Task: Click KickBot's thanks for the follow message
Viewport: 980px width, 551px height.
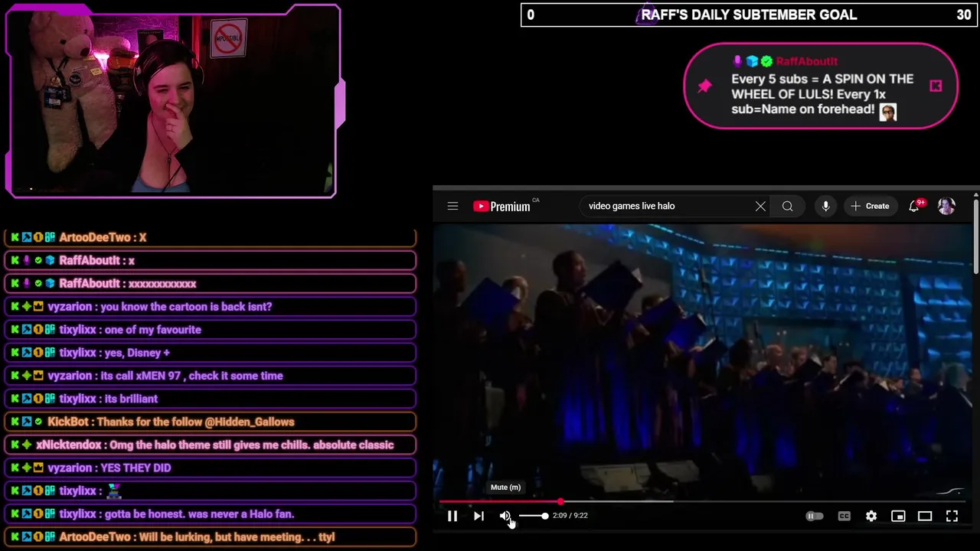Action: pyautogui.click(x=211, y=422)
